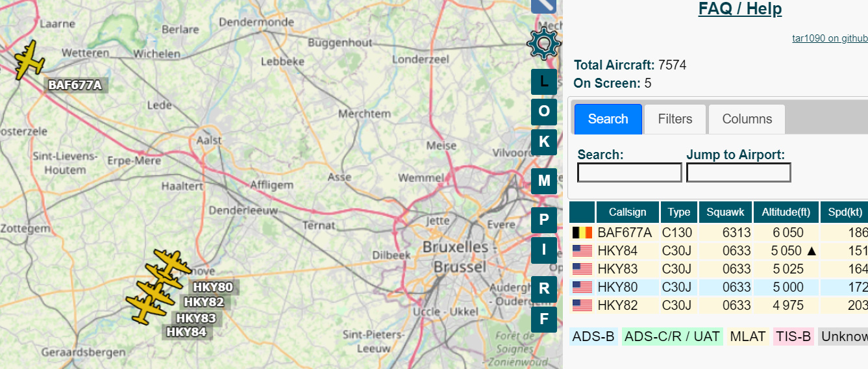Click the HKY83 label on the map

[196, 318]
